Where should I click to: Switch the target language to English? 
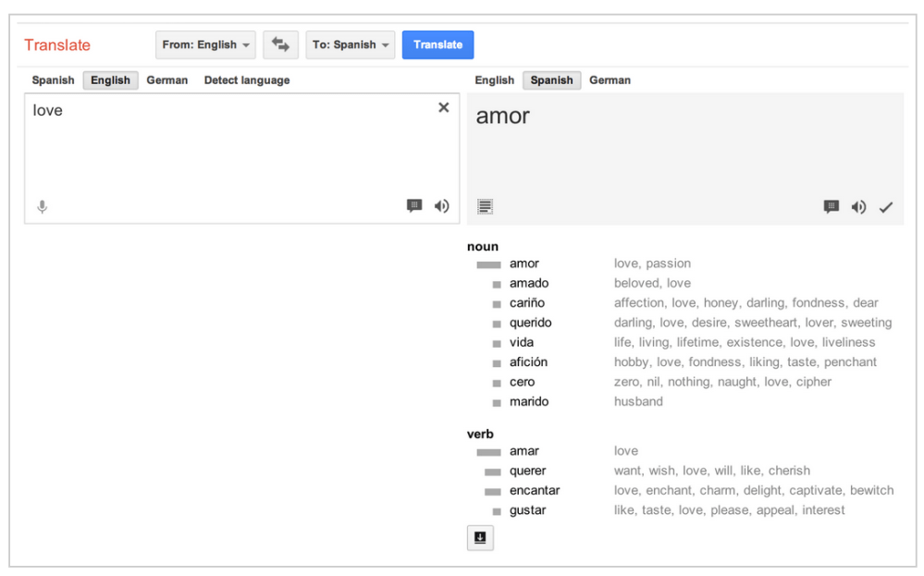coord(494,80)
